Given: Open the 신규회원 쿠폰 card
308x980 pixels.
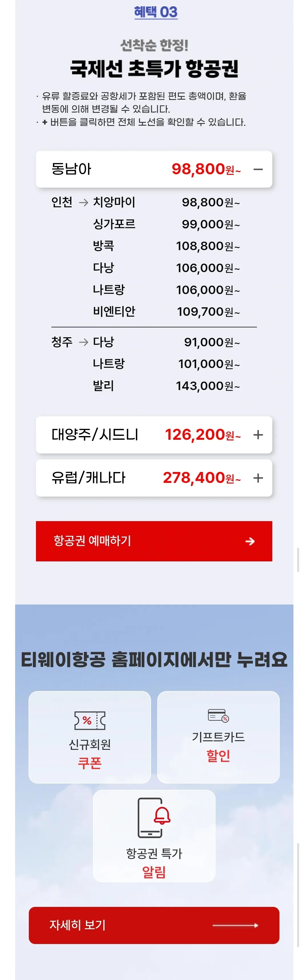Looking at the screenshot, I should (x=90, y=737).
